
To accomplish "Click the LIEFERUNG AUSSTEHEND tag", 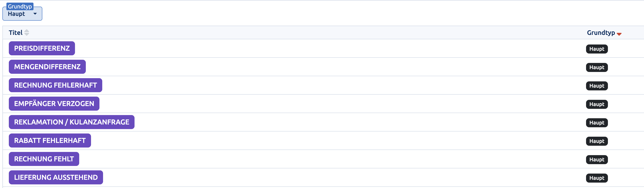I will point(56,178).
